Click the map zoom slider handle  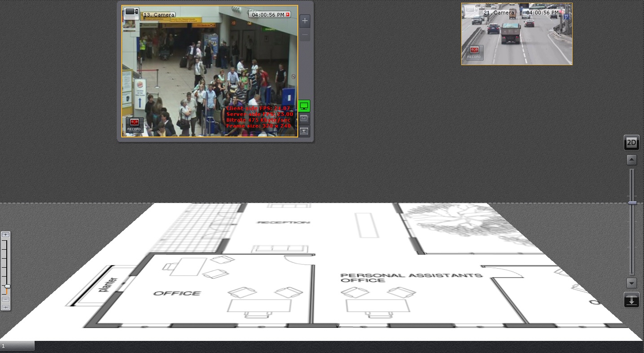pyautogui.click(x=7, y=287)
